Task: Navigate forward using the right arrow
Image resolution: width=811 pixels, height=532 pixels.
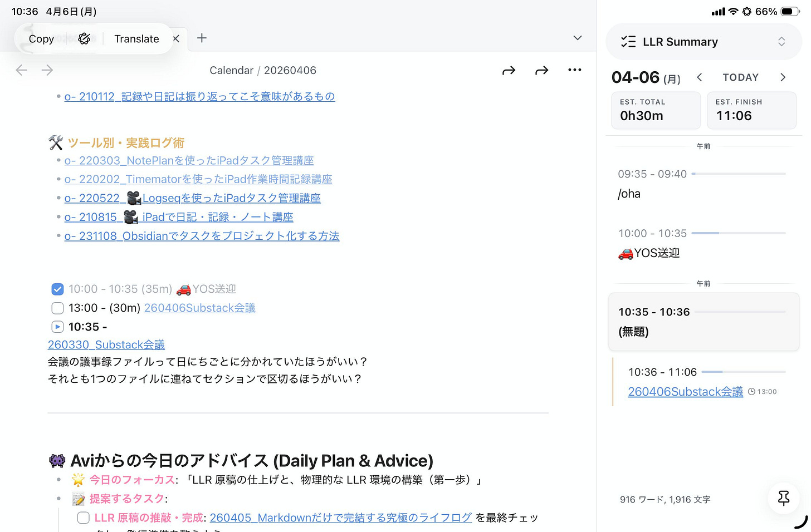Action: point(47,70)
